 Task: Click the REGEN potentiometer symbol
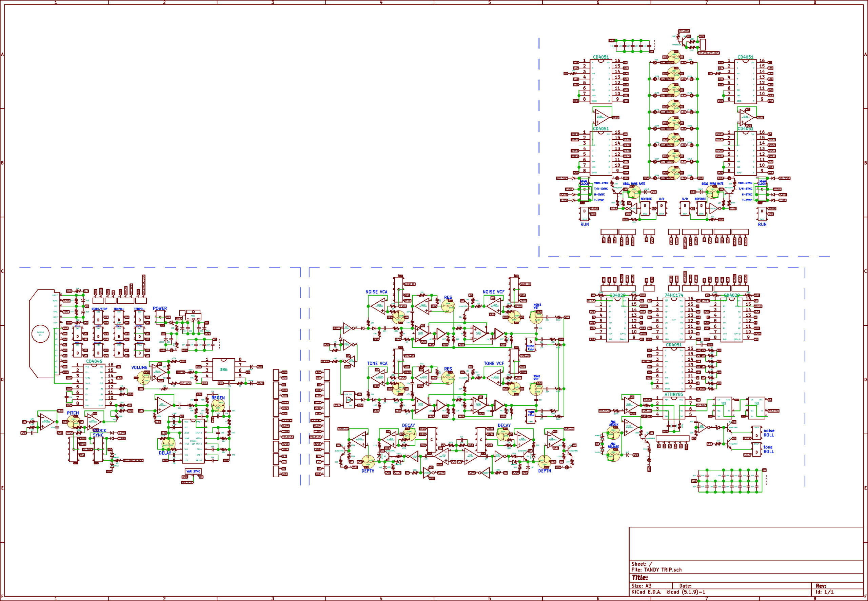click(218, 405)
